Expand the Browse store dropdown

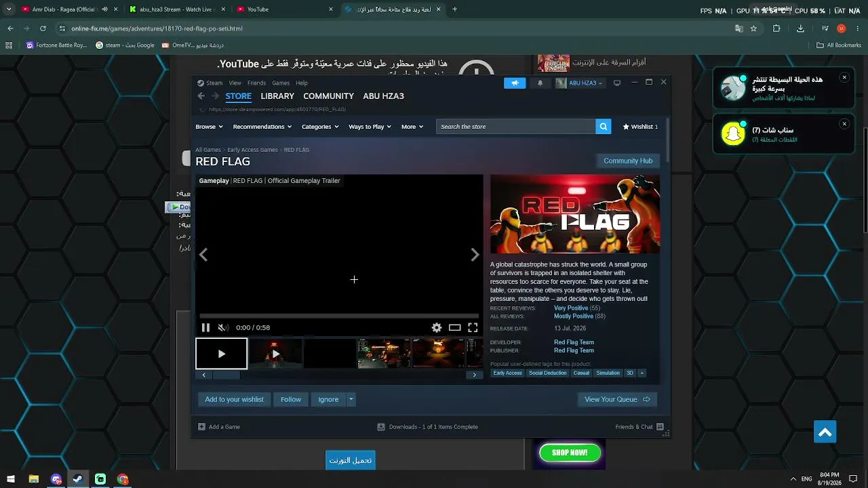coord(209,127)
